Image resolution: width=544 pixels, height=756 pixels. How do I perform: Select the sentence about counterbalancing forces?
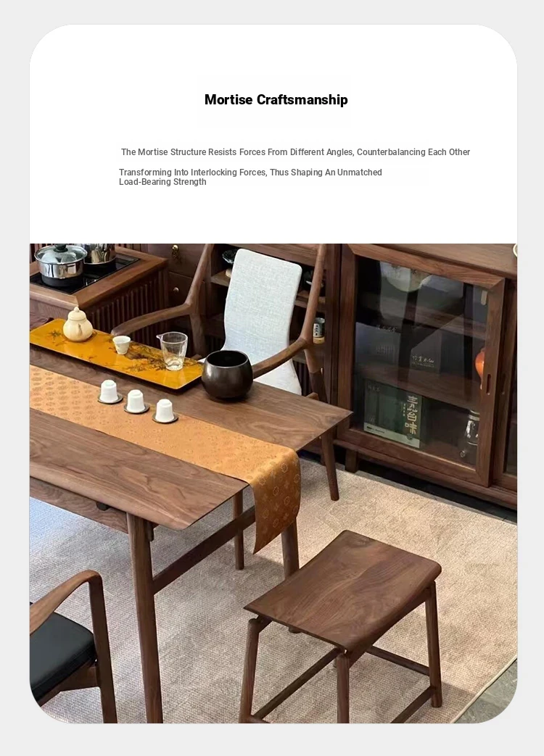296,152
